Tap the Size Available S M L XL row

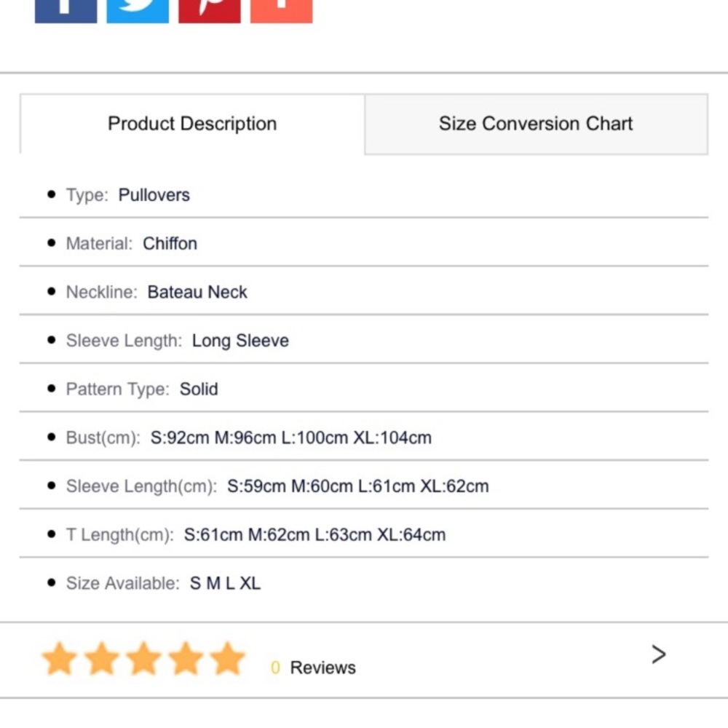225,583
